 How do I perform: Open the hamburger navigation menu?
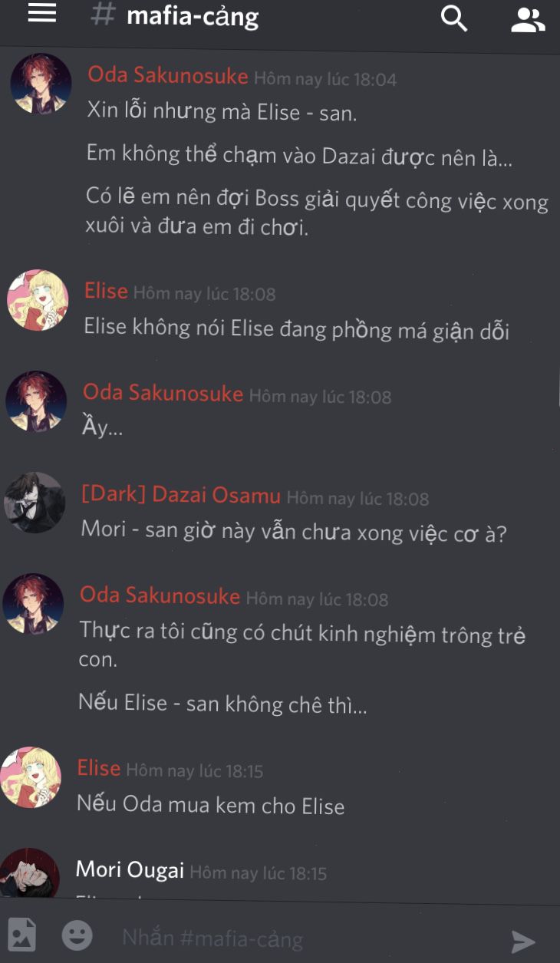click(x=42, y=13)
